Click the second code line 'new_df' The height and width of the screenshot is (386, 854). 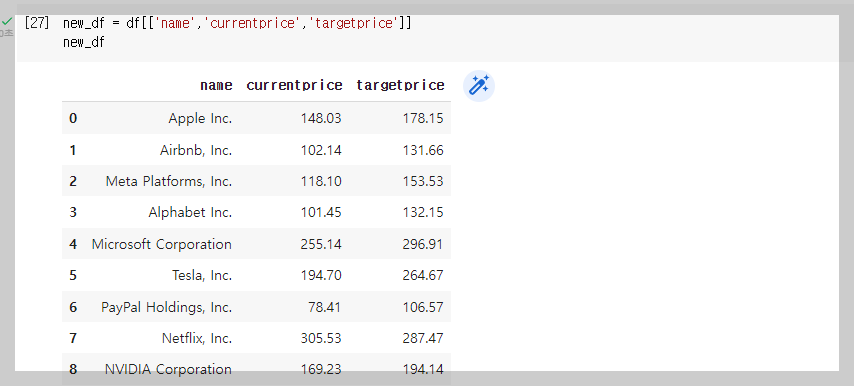pyautogui.click(x=84, y=42)
